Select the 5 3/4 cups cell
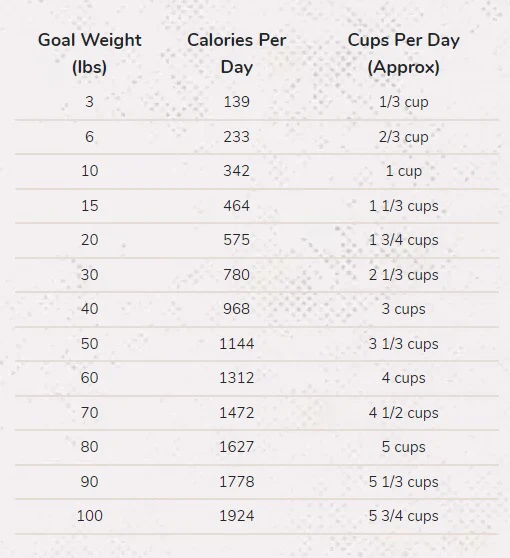The image size is (510, 558). click(404, 516)
